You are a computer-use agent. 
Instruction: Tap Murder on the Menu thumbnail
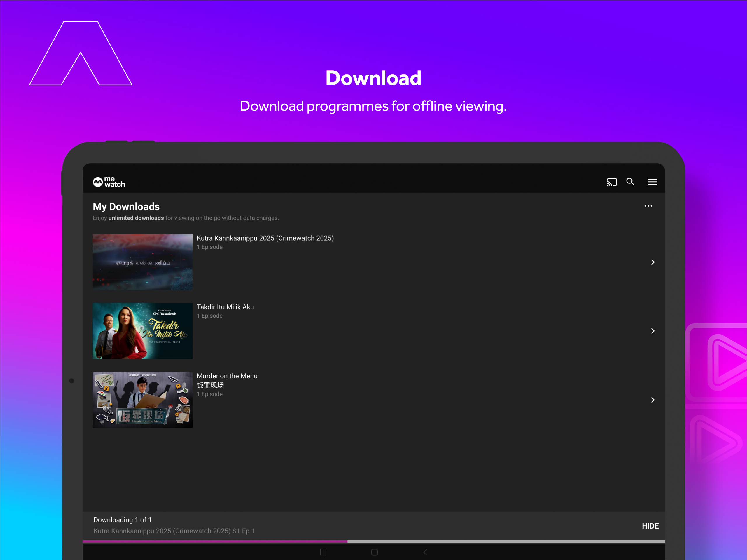tap(143, 400)
